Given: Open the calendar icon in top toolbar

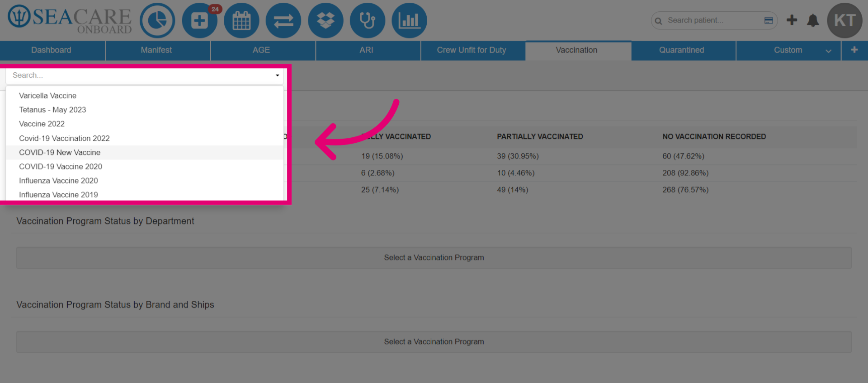Looking at the screenshot, I should click(241, 21).
